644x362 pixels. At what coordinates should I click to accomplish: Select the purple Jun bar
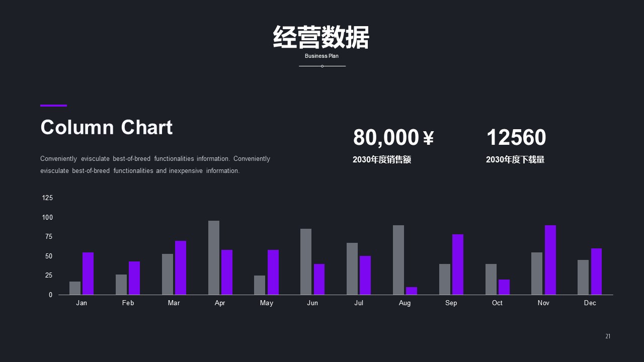(319, 279)
